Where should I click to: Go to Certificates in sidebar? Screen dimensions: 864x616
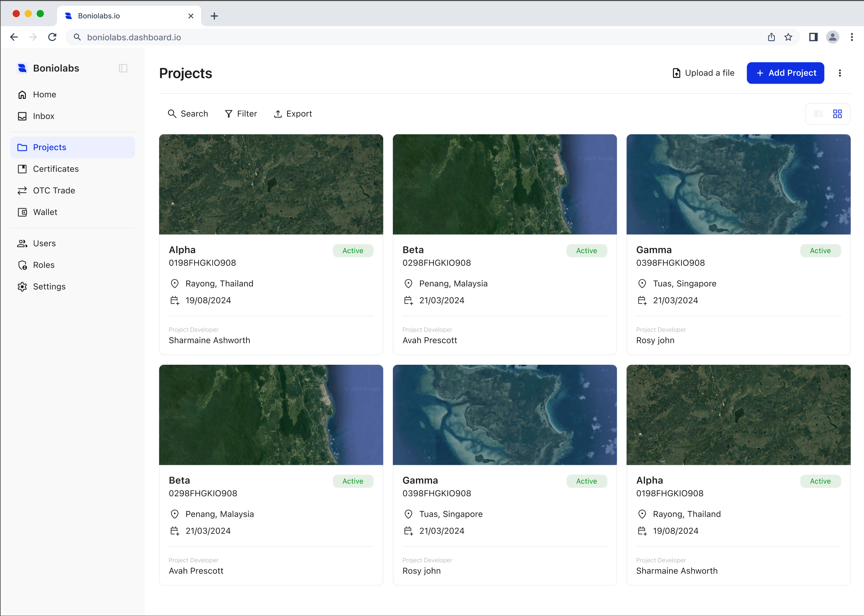[x=56, y=169]
